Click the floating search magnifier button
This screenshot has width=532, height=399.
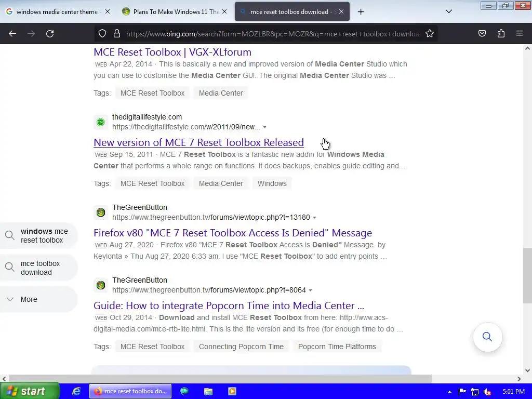tap(487, 337)
